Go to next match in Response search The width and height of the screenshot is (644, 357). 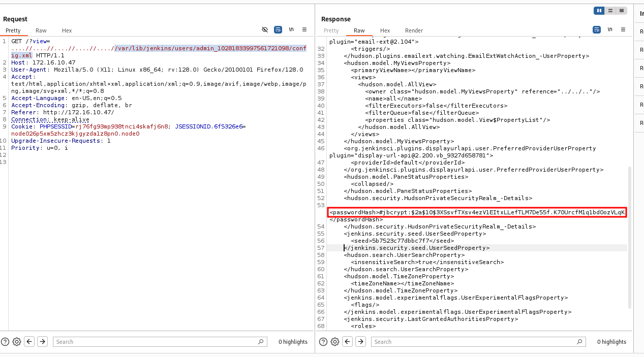pyautogui.click(x=361, y=342)
